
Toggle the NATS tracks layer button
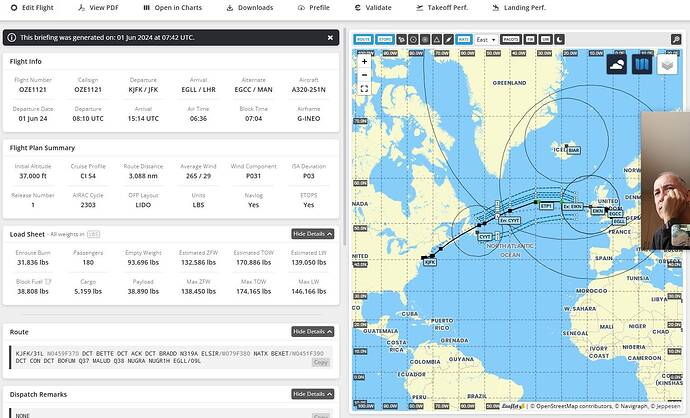pos(464,40)
